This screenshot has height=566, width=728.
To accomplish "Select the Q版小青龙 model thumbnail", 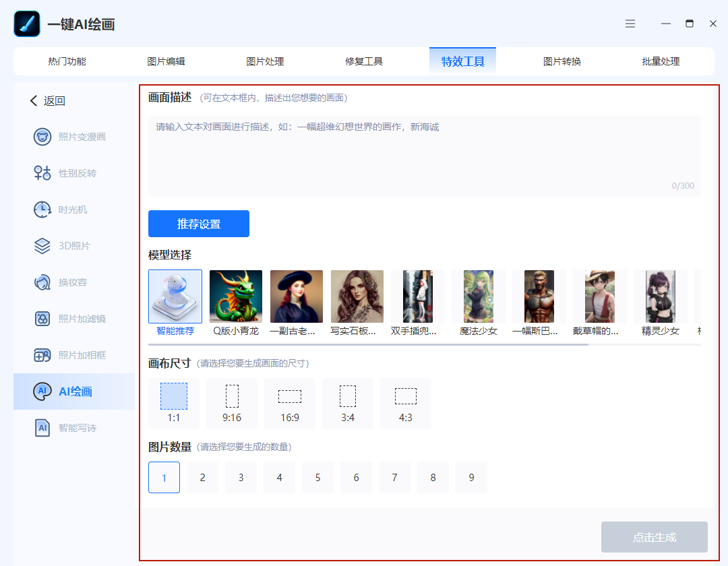I will coord(236,296).
